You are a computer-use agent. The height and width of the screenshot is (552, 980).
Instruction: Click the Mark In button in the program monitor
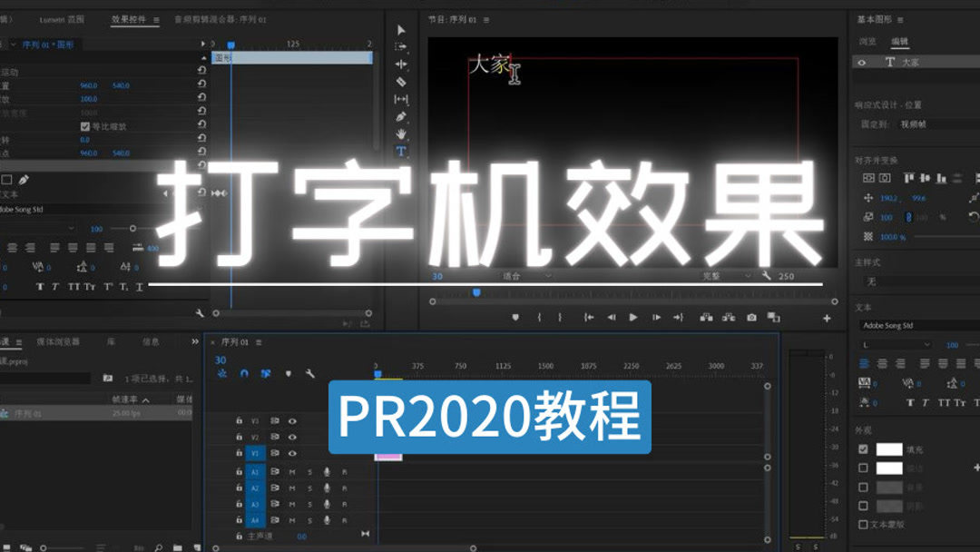click(539, 316)
